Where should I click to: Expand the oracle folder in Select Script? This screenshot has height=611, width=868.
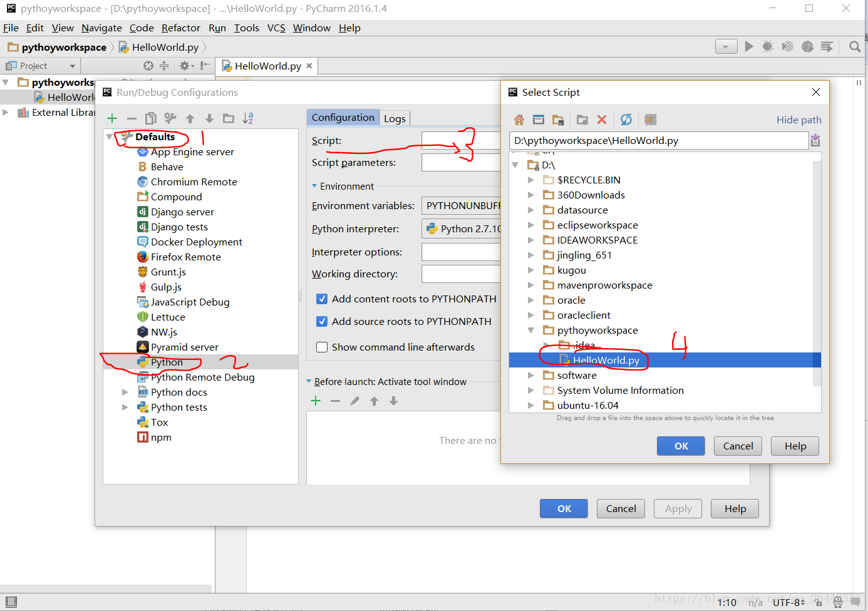(531, 300)
